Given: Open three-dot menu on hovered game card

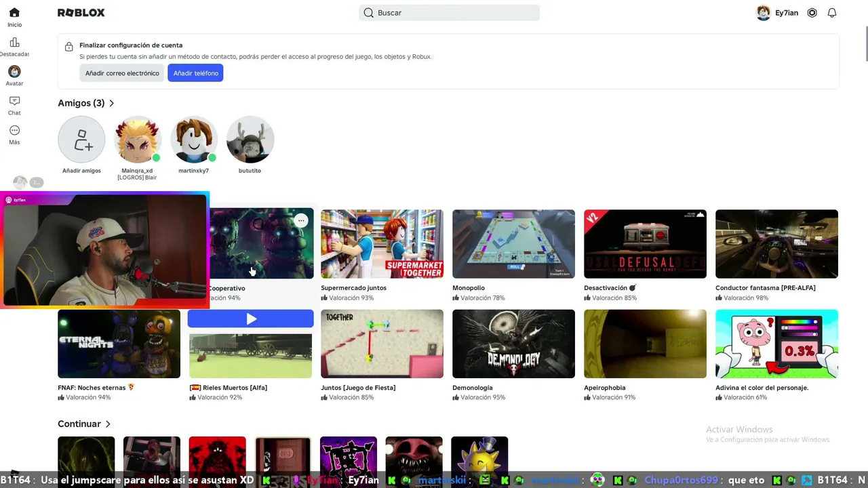Looking at the screenshot, I should point(301,220).
